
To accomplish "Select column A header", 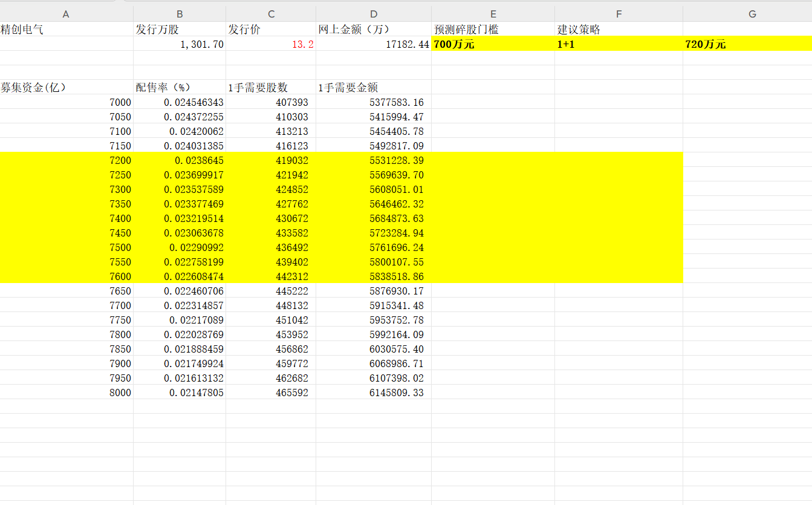I will pos(67,14).
